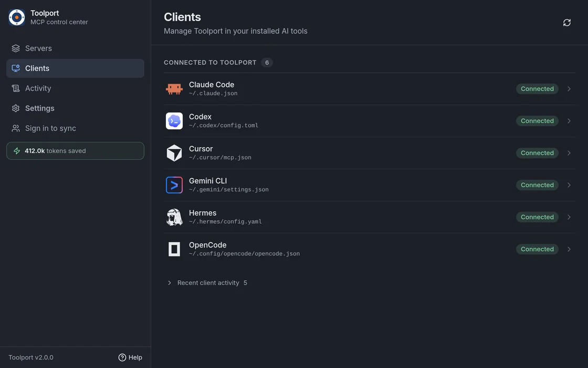Click the Clients monitor icon
588x368 pixels.
16,68
